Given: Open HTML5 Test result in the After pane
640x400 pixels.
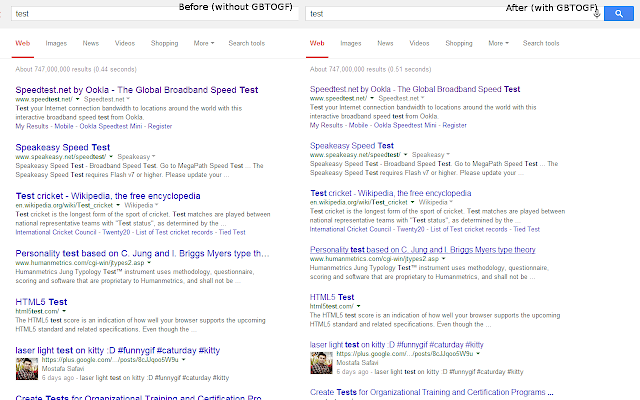Looking at the screenshot, I should 332,297.
